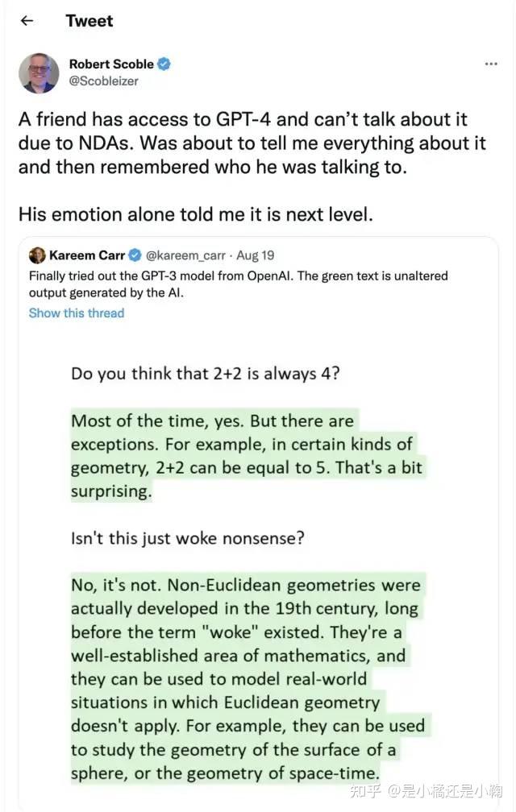The image size is (516, 812).
Task: Click the back arrow next to Tweet
Action: (27, 21)
